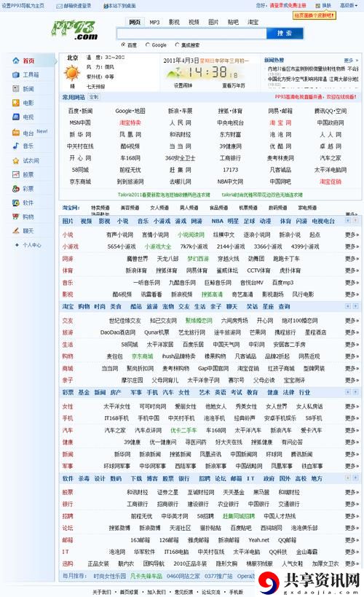This screenshot has height=597, width=364.
Task: Click the 定制 button beside 常用网站
Action: tap(94, 97)
